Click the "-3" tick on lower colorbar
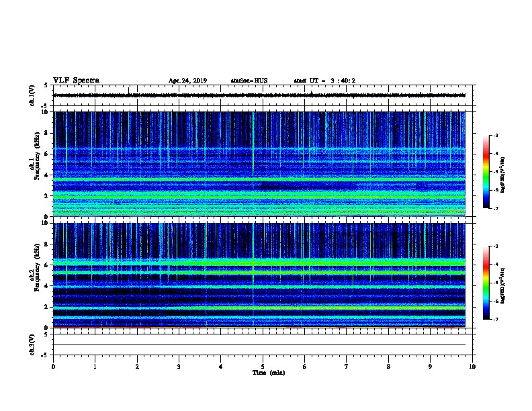532x411 pixels. coord(496,246)
